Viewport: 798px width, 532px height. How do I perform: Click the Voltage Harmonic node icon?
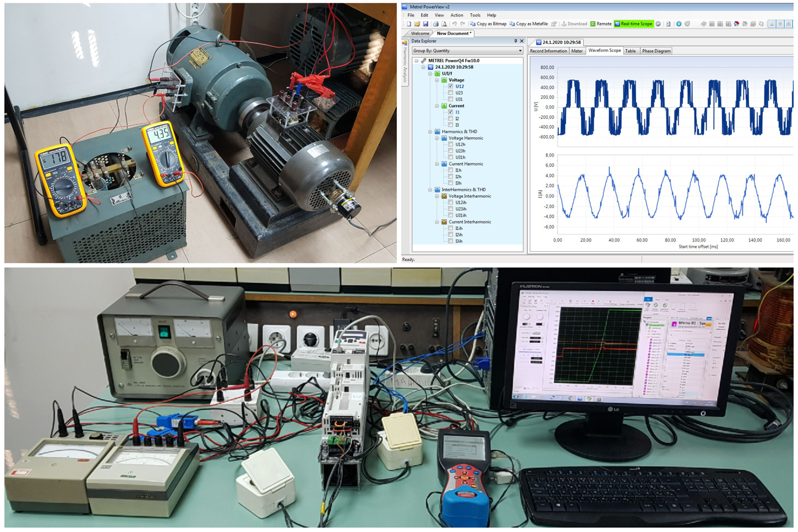click(444, 138)
